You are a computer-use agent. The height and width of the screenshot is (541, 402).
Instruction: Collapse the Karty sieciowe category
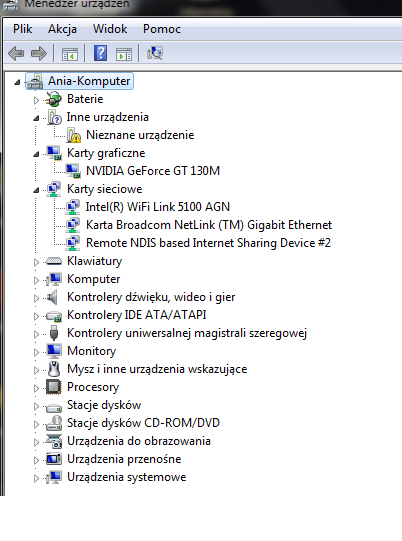pos(36,190)
